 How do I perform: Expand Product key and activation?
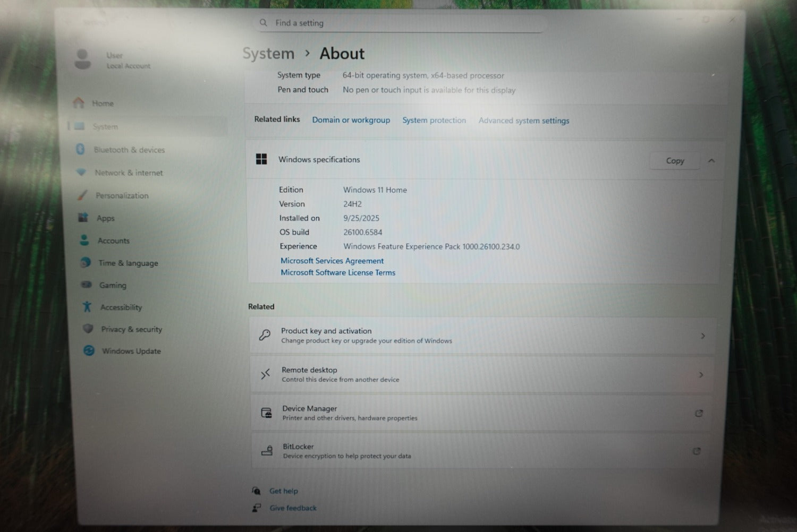(702, 336)
